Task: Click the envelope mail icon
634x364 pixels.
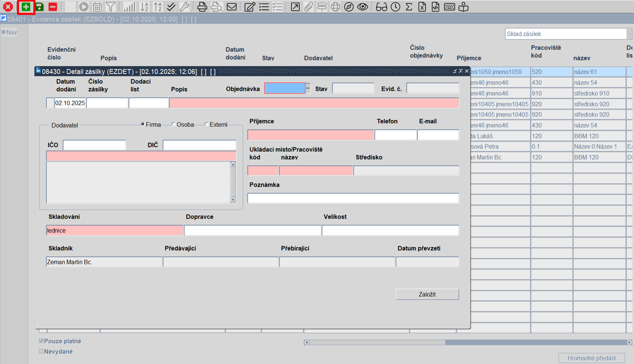Action: (x=232, y=7)
